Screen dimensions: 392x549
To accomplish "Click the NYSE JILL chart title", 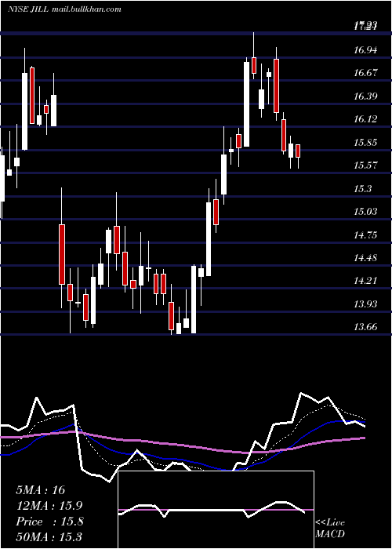I will [x=28, y=9].
